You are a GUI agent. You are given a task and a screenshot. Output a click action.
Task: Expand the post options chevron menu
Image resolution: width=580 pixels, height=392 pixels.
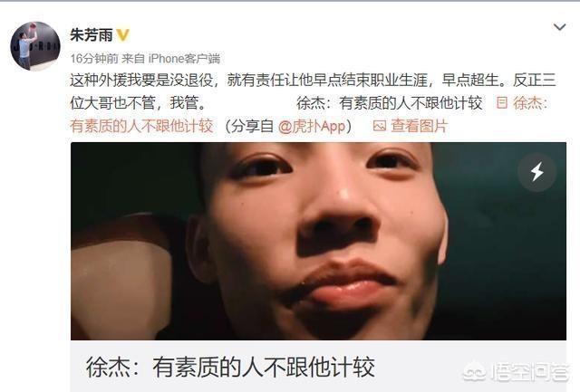pos(559,27)
